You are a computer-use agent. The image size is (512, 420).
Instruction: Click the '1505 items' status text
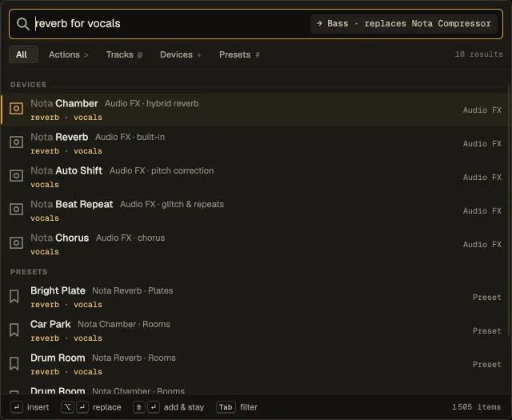[x=477, y=407]
